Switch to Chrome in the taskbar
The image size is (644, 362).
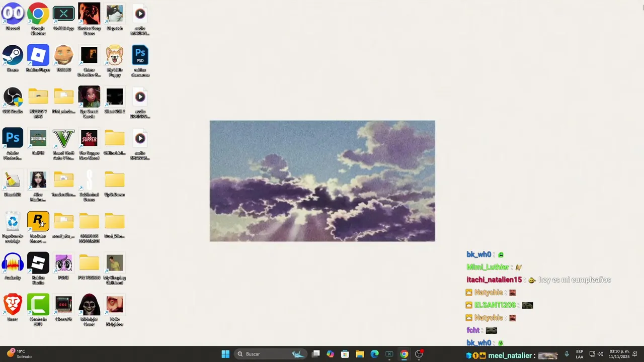click(x=404, y=354)
